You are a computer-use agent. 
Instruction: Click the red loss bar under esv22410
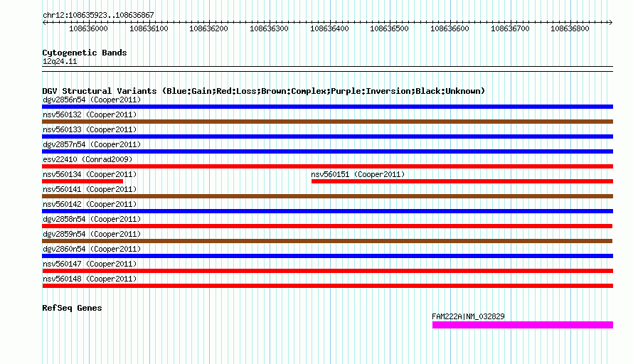point(327,166)
